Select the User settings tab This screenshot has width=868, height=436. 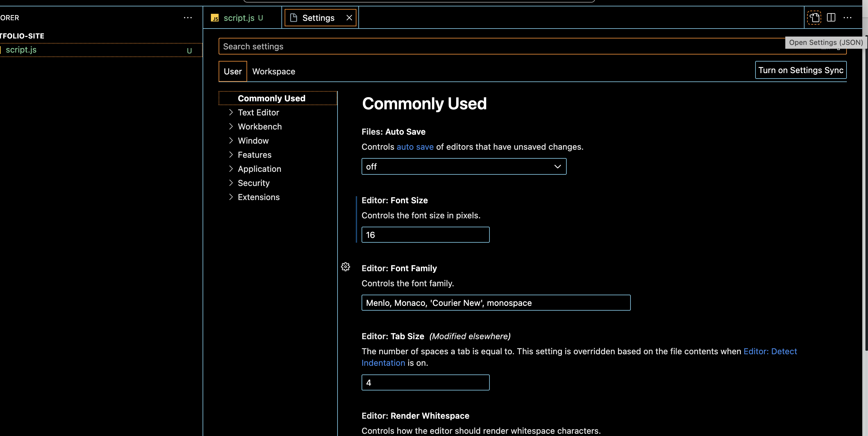pyautogui.click(x=232, y=71)
